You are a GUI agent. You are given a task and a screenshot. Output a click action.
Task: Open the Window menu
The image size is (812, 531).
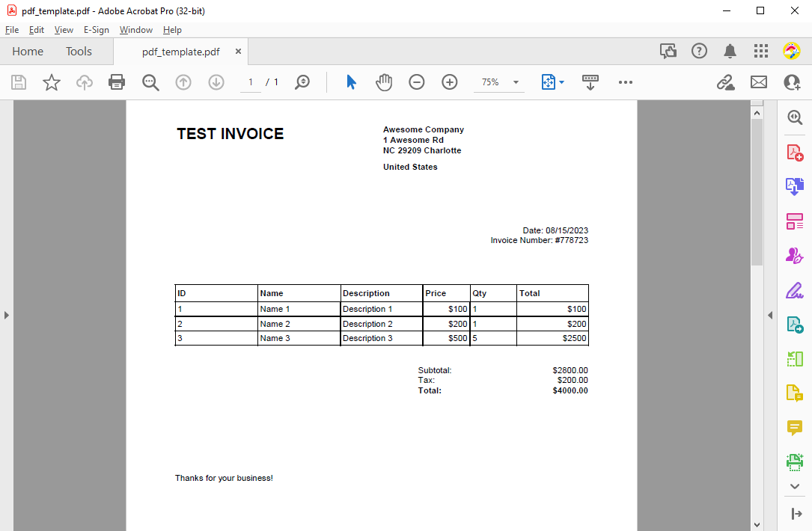135,30
